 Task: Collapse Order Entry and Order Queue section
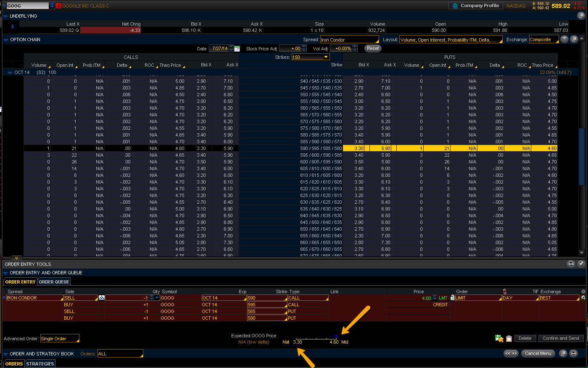[x=6, y=273]
